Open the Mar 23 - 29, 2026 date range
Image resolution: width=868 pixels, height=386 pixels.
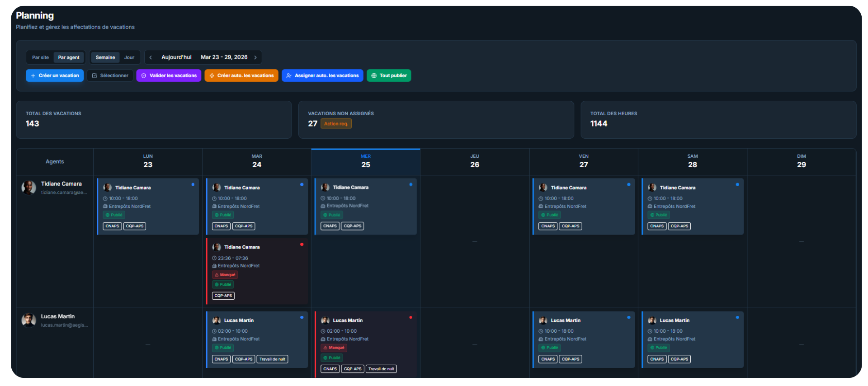point(224,57)
